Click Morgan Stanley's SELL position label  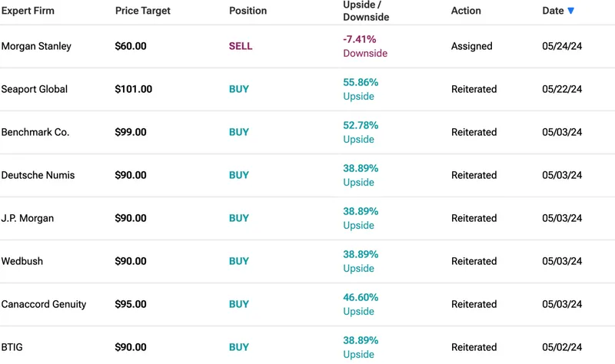point(241,46)
